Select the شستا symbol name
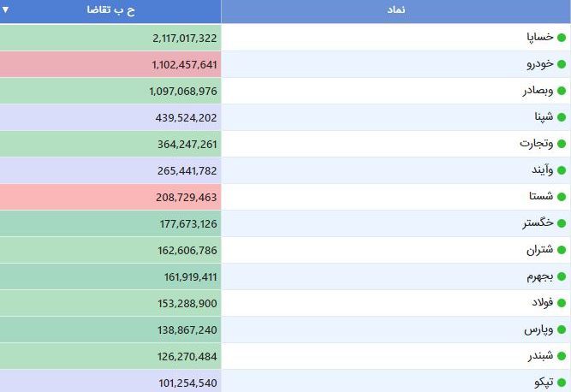This screenshot has width=571, height=392. tap(542, 196)
